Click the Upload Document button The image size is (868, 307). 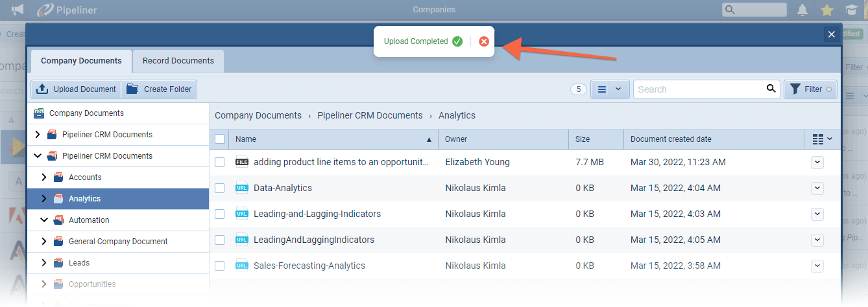tap(77, 89)
